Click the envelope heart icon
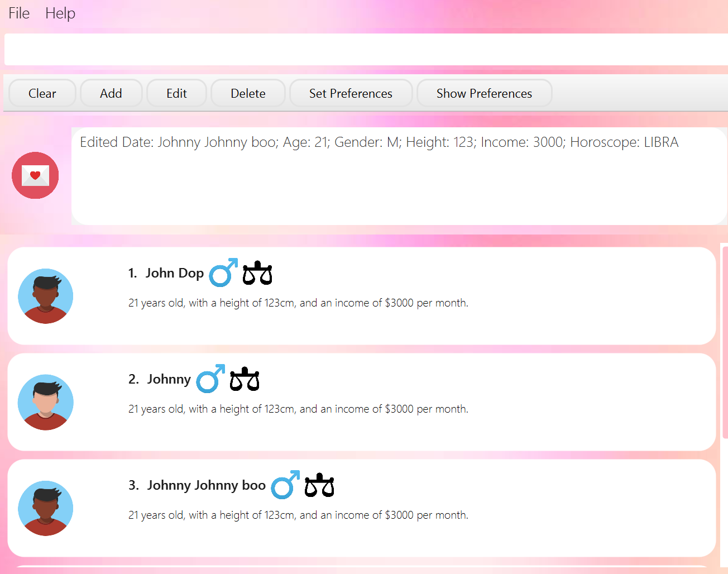Screen dimensions: 728x574 [x=35, y=175]
